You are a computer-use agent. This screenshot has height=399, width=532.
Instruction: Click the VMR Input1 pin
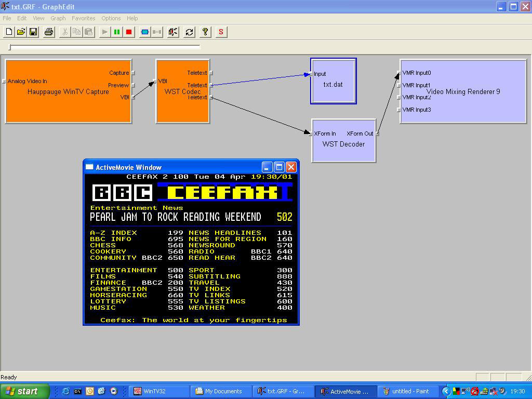pos(399,85)
